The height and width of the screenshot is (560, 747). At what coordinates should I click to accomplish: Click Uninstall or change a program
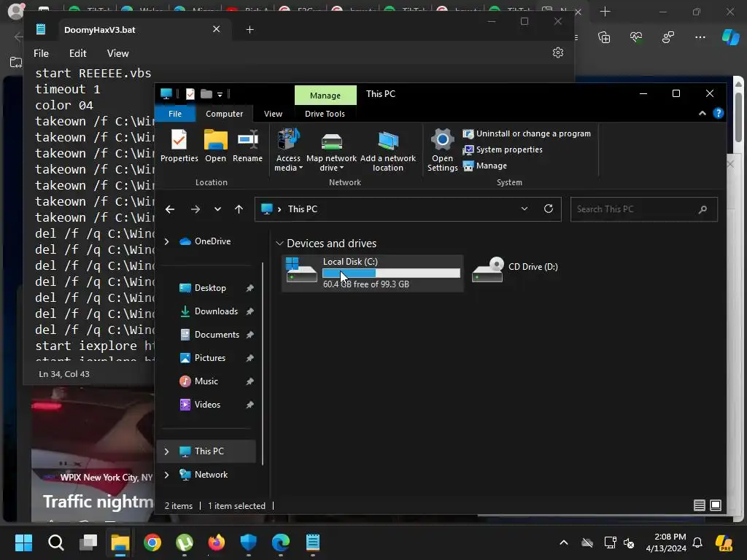tap(527, 134)
